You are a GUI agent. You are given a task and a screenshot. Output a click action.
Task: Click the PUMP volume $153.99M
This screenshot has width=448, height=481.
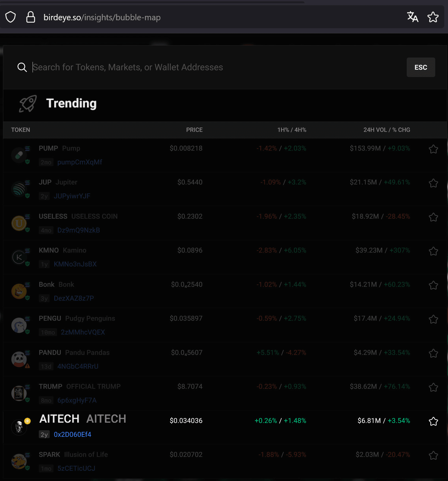click(x=365, y=148)
